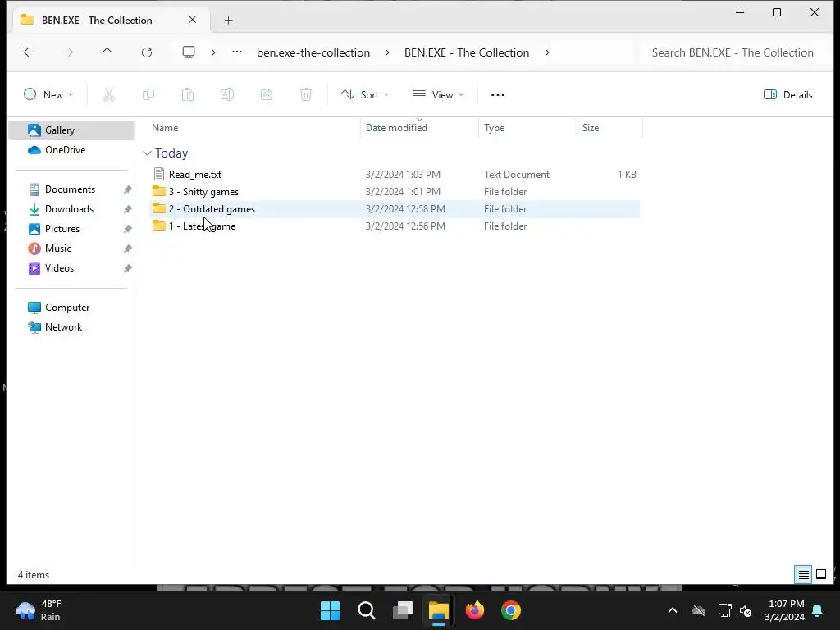The height and width of the screenshot is (630, 840).
Task: Select the 1 - Latest game folder
Action: tap(395, 226)
